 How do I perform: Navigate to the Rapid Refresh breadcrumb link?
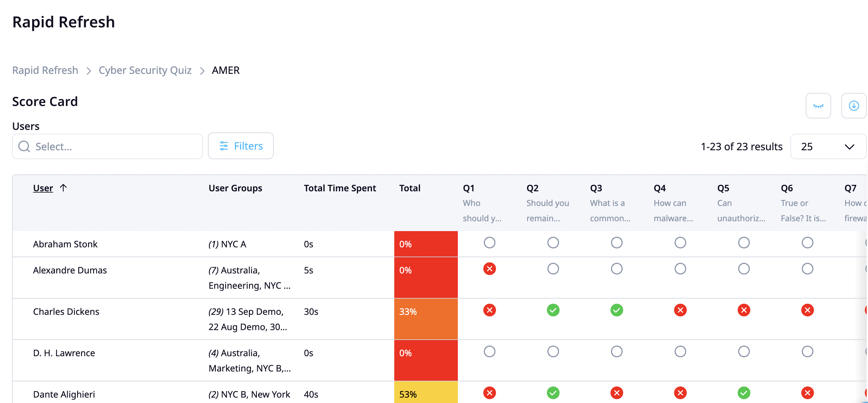(x=45, y=70)
